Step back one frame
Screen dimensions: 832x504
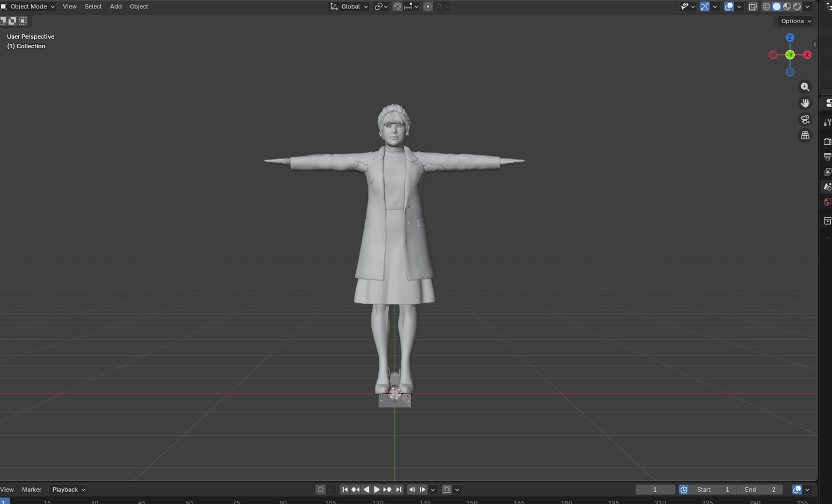point(412,490)
